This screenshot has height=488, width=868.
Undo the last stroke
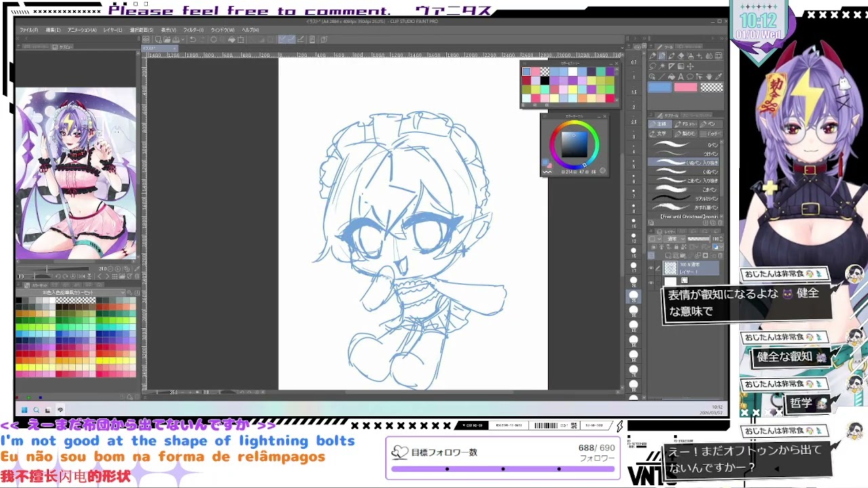coord(193,39)
